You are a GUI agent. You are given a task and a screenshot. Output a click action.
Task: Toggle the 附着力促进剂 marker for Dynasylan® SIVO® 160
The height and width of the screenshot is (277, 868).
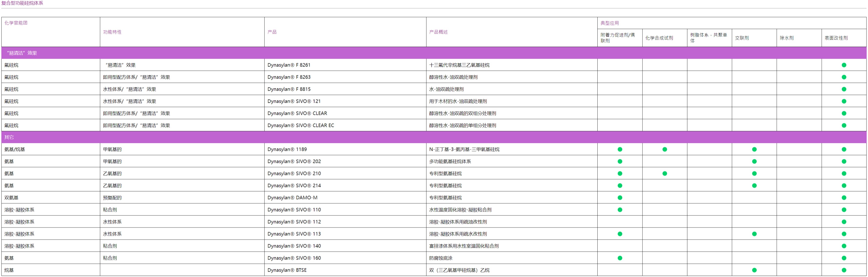[620, 258]
